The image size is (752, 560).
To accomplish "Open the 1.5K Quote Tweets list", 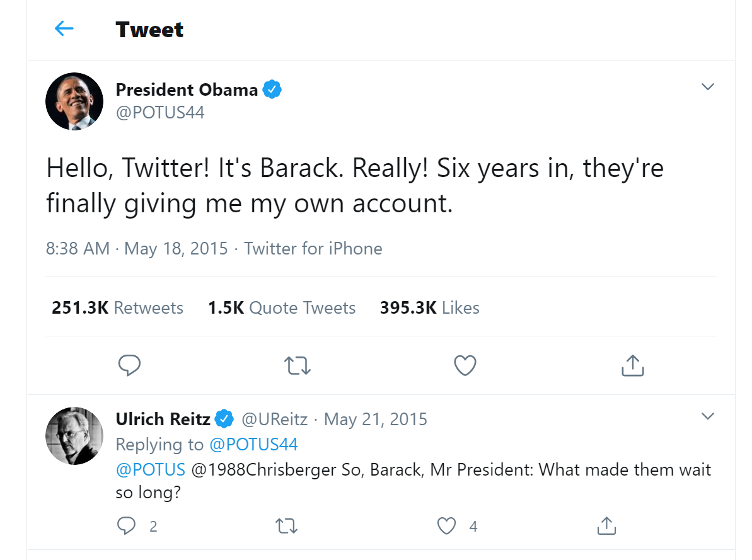I will [x=282, y=308].
